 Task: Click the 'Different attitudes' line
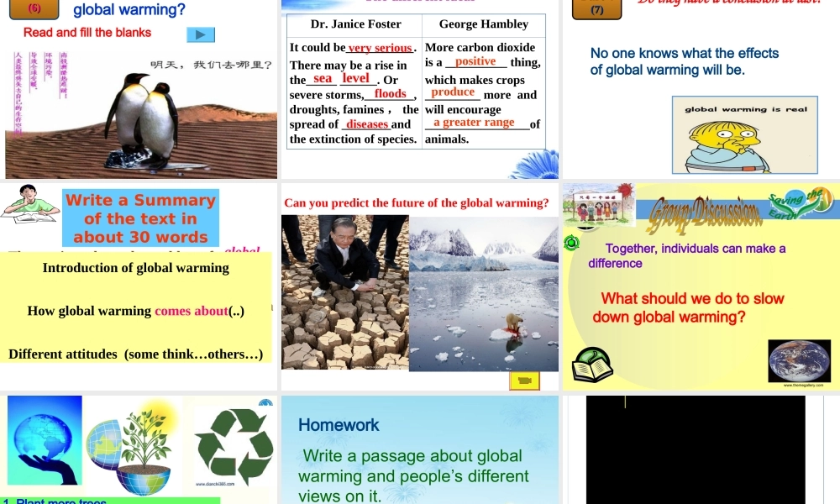136,354
